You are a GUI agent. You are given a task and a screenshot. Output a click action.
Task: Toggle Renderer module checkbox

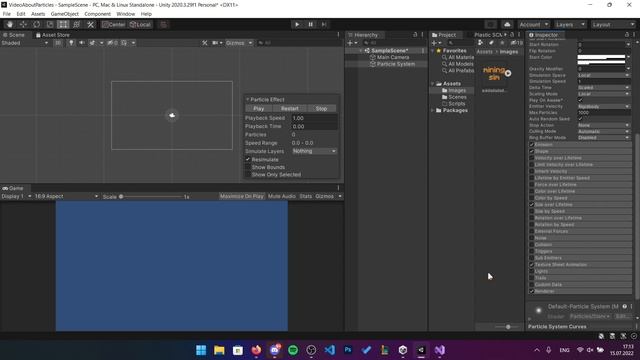pos(531,291)
